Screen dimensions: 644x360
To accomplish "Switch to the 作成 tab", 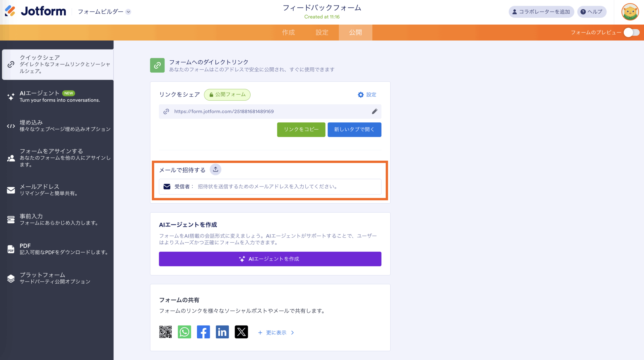I will [288, 32].
